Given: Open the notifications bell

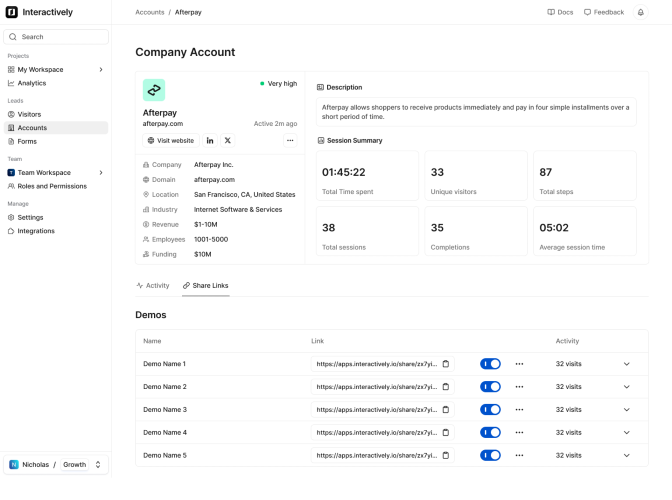Looking at the screenshot, I should tap(640, 12).
